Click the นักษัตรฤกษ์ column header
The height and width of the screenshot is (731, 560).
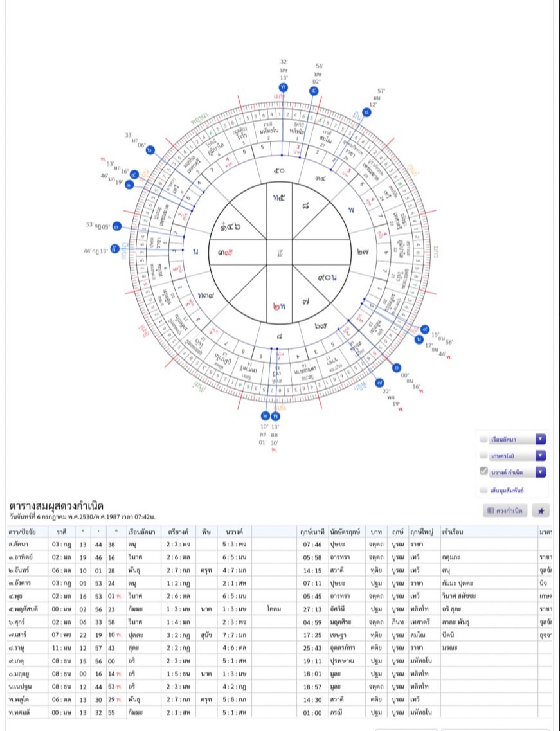point(345,532)
